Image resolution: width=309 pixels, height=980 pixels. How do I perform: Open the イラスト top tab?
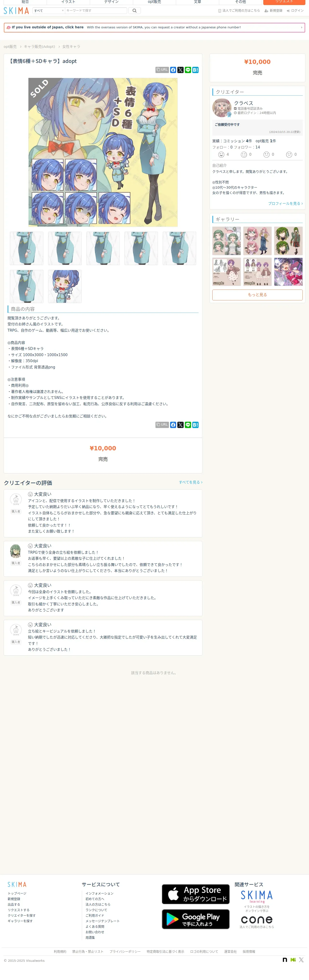click(68, 2)
